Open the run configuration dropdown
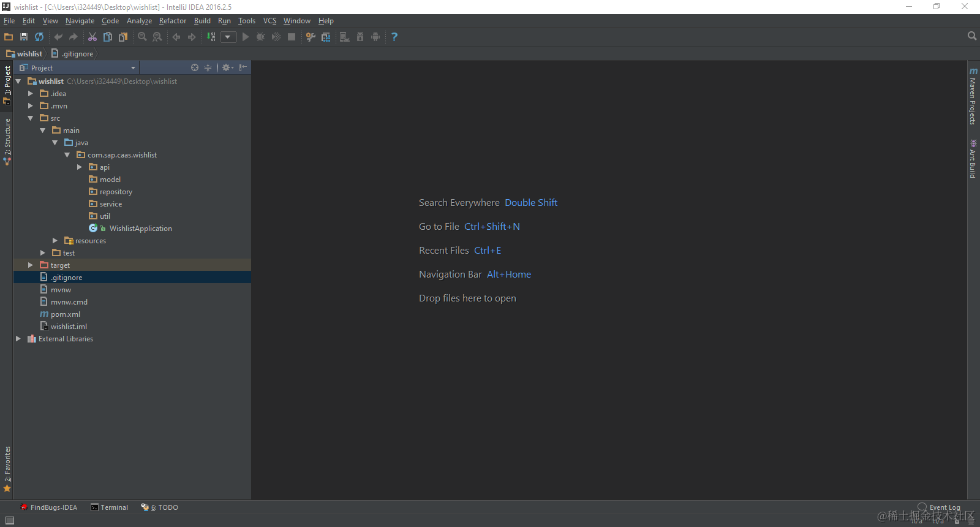Screen dimensions: 980x527 pos(228,37)
